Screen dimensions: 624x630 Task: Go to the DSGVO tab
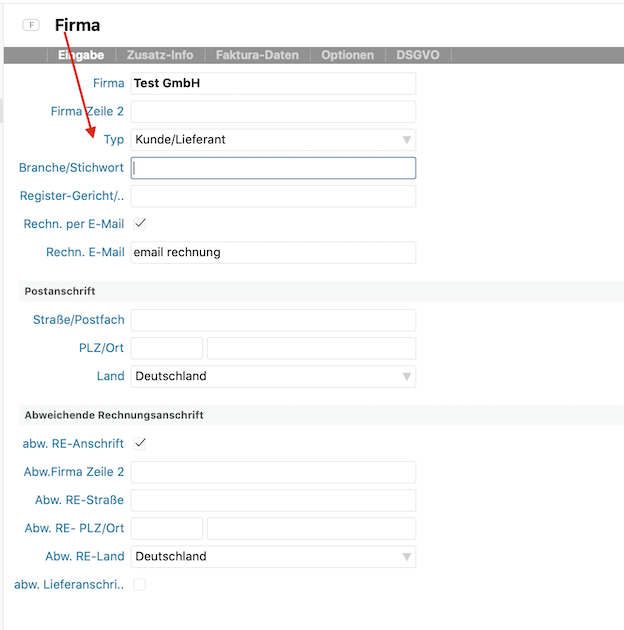click(x=417, y=55)
